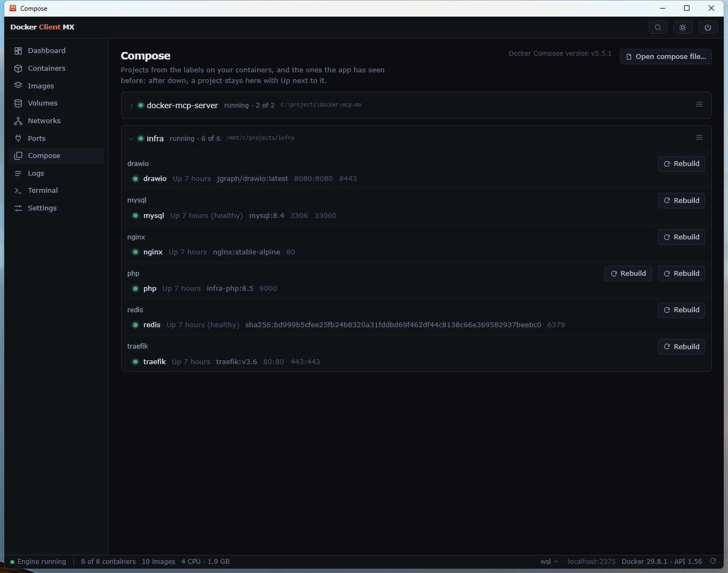Screen dimensions: 728x573
Task: Click the status dot of nginx container
Action: pos(135,252)
